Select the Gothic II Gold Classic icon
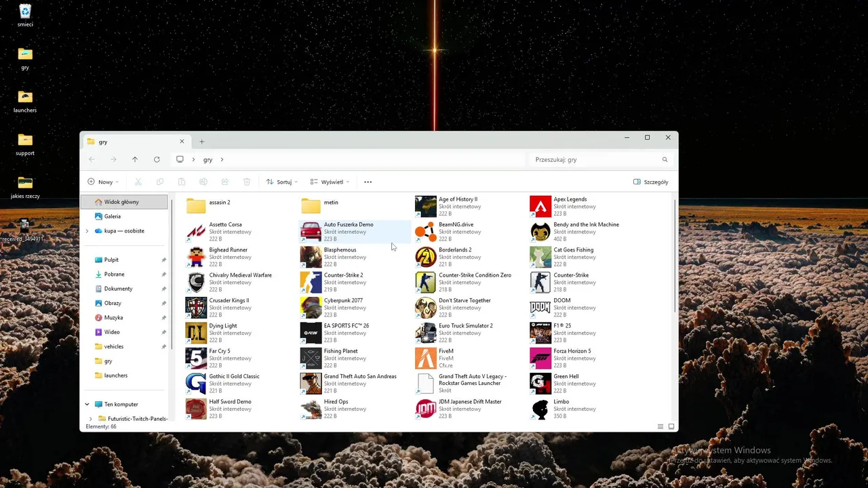This screenshot has height=488, width=868. point(196,384)
